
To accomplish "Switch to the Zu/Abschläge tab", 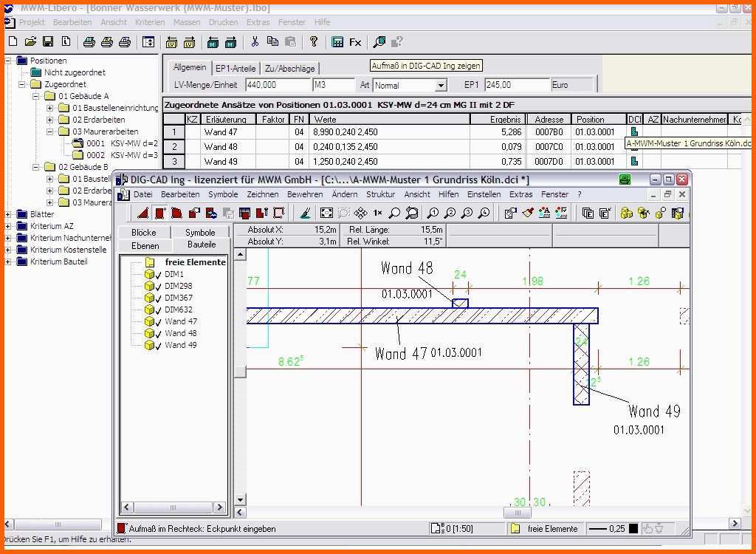I will 289,69.
